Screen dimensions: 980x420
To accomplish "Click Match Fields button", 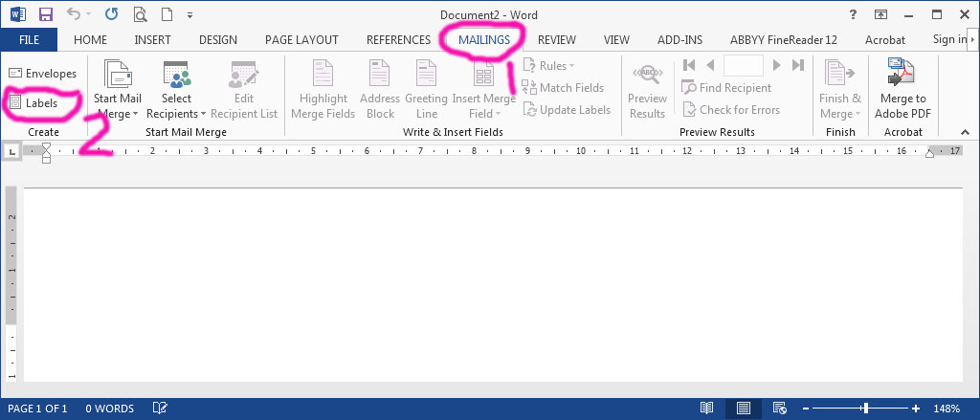I will pyautogui.click(x=563, y=87).
